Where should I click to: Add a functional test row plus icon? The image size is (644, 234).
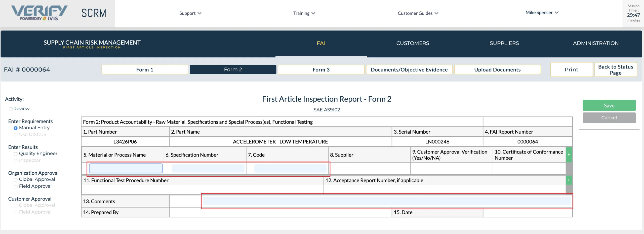click(569, 180)
